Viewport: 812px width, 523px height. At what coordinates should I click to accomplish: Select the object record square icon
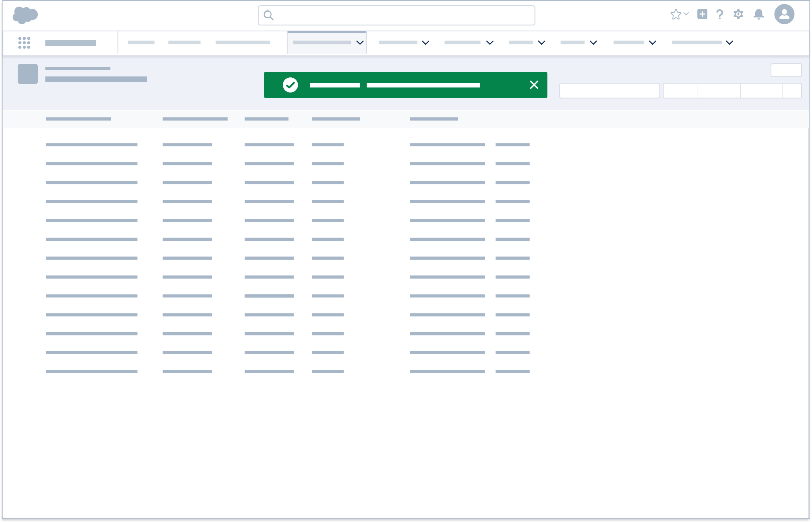click(x=27, y=73)
